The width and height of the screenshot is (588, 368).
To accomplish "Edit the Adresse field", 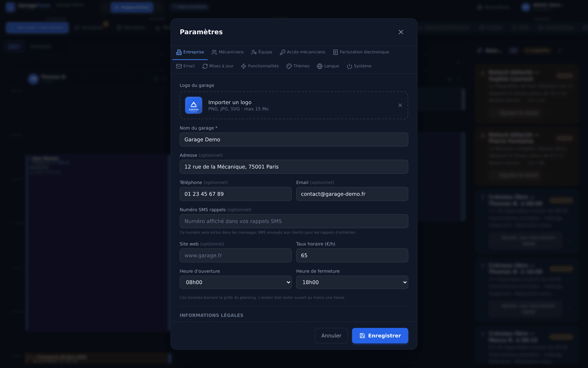I will (294, 167).
